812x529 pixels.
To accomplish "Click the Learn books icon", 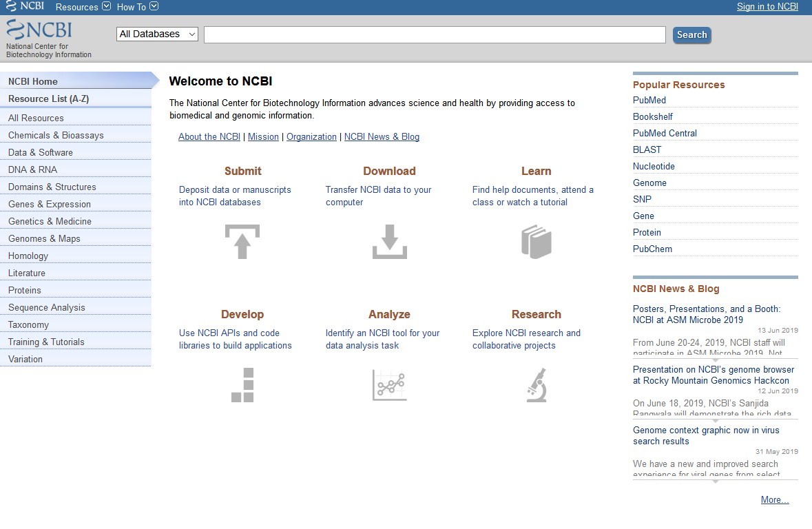I will point(536,242).
